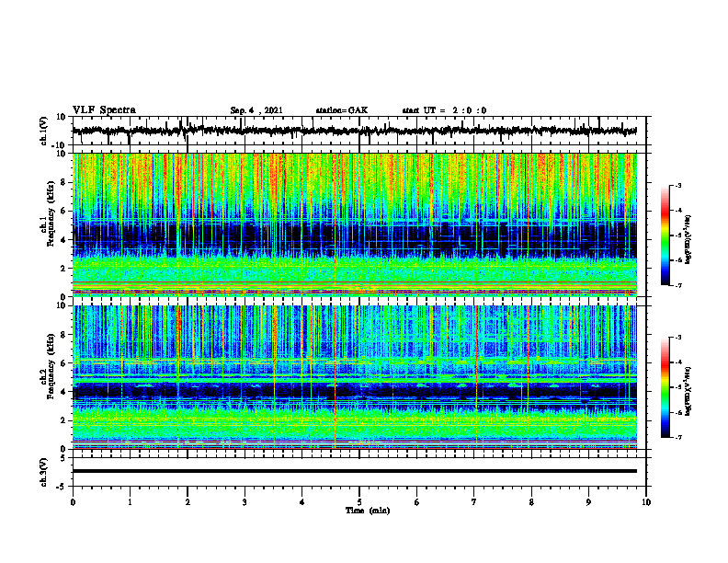The height and width of the screenshot is (563, 728).
Task: Click the "-7" label on ch.2 color scale
Action: point(678,438)
